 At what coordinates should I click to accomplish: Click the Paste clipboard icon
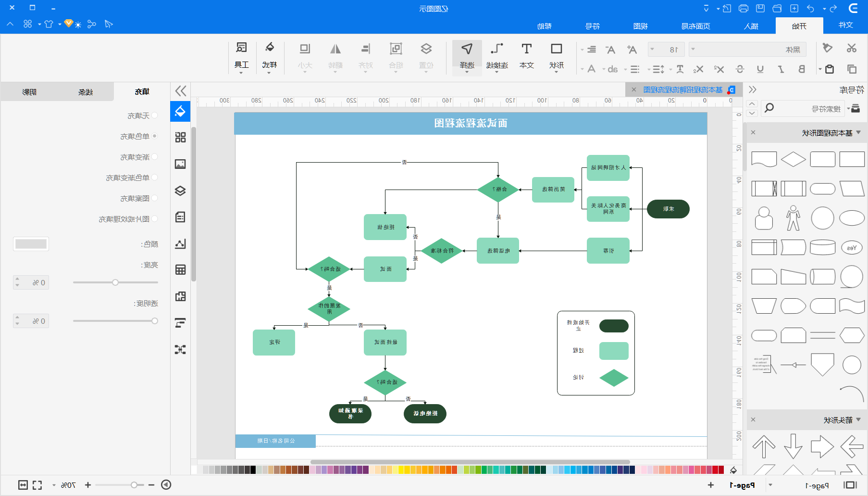[830, 69]
